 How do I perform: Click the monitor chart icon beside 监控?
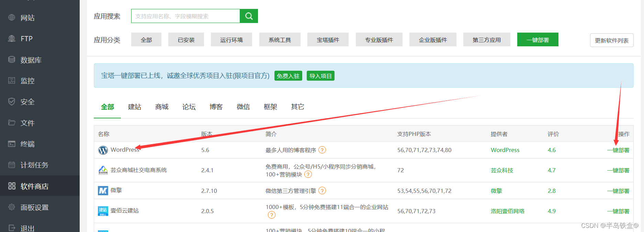pos(12,81)
